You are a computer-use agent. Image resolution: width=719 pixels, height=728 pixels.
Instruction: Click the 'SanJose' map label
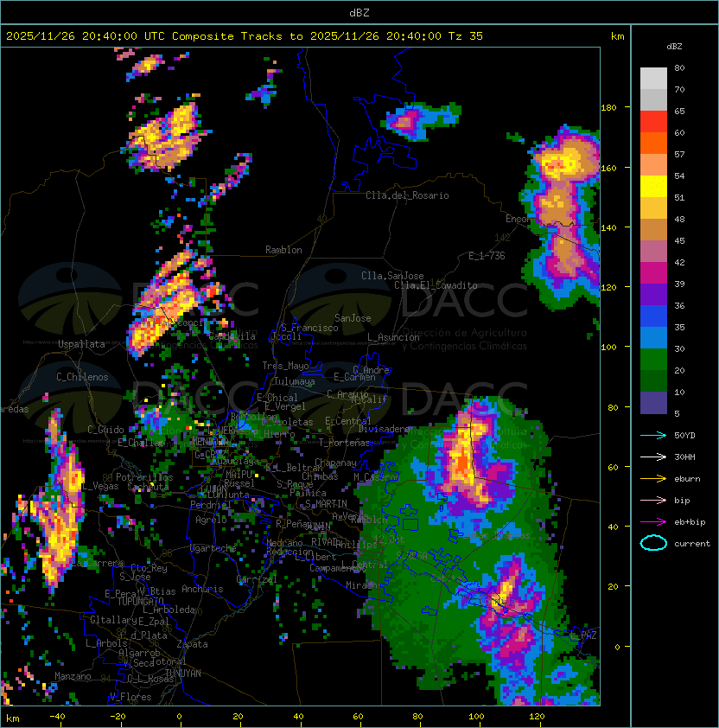coord(353,318)
